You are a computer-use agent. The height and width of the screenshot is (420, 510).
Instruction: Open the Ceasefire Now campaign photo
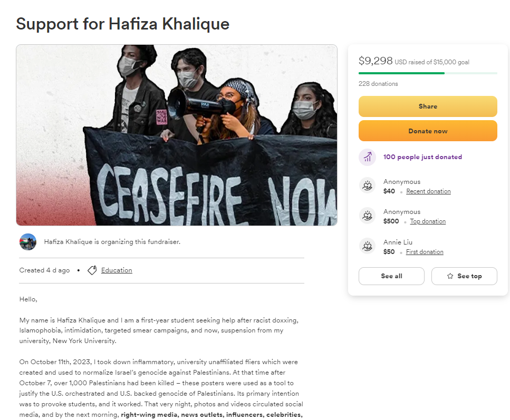coord(177,135)
